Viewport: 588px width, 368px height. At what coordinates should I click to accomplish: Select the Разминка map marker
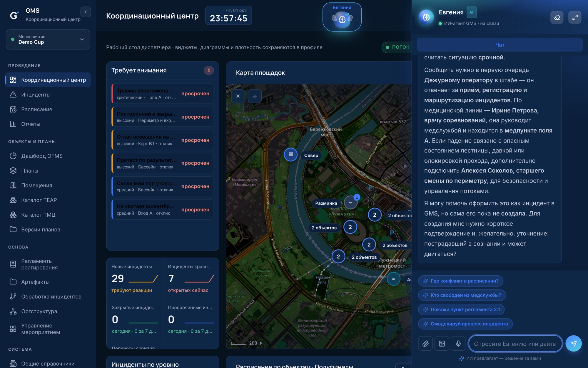click(x=350, y=203)
